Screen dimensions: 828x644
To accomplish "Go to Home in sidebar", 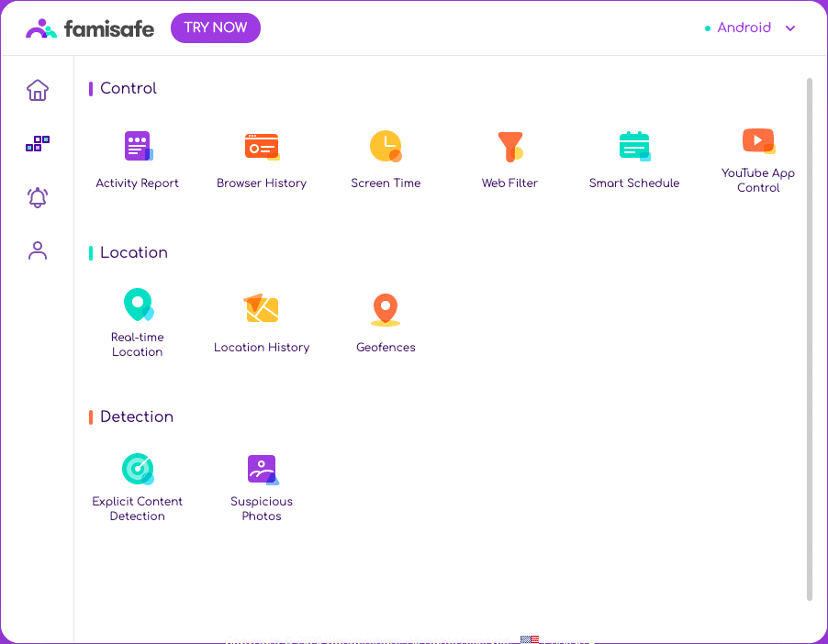I will [38, 90].
